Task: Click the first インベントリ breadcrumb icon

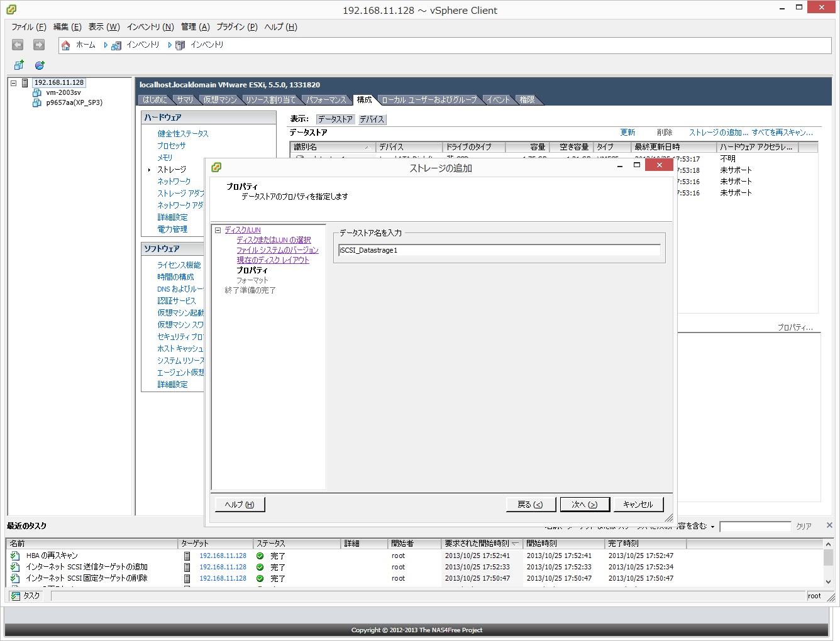Action: coord(116,45)
